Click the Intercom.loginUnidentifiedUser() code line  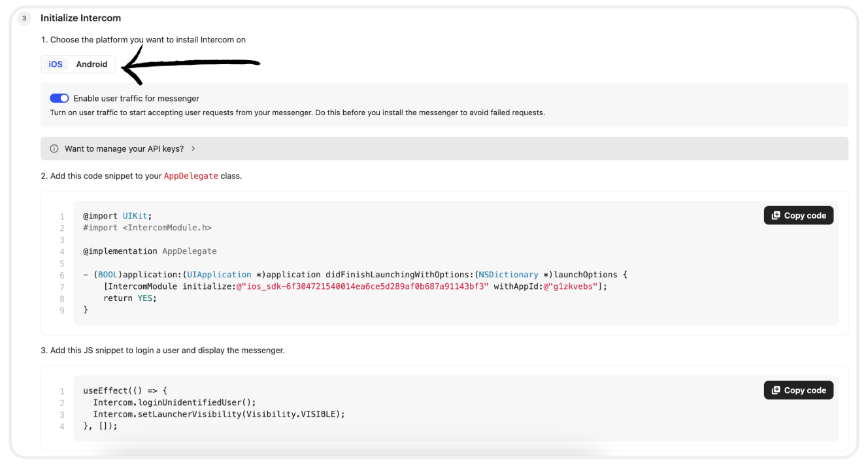coord(175,402)
